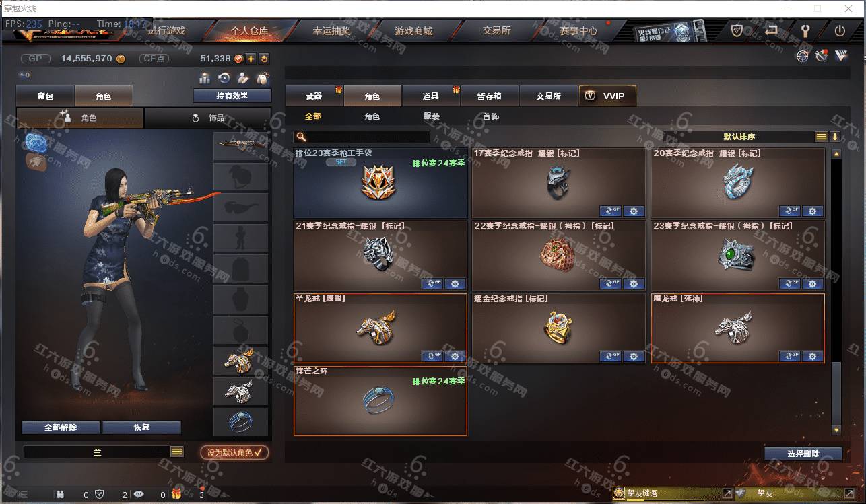This screenshot has height=504, width=866.
Task: Switch to the 武器 tab
Action: point(314,96)
